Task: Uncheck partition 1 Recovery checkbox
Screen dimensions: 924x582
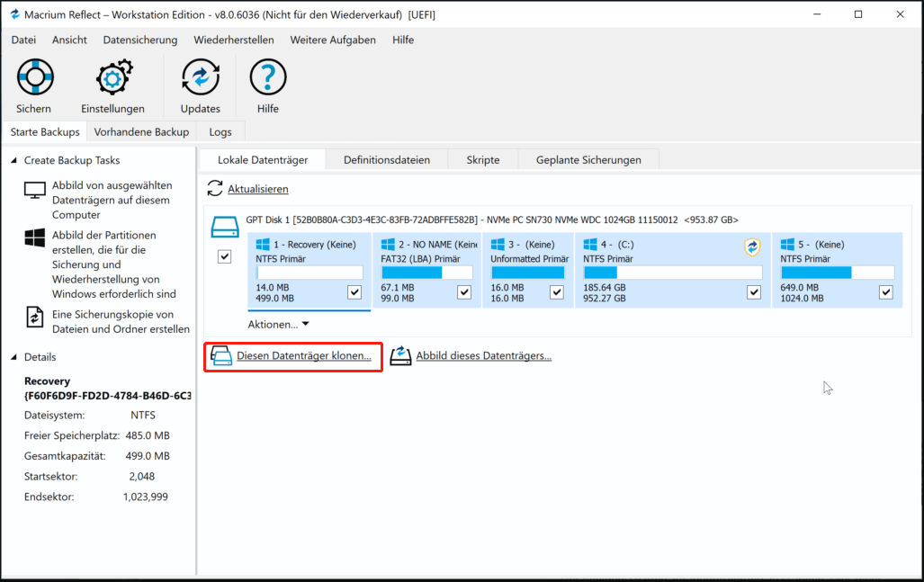Action: pos(354,292)
